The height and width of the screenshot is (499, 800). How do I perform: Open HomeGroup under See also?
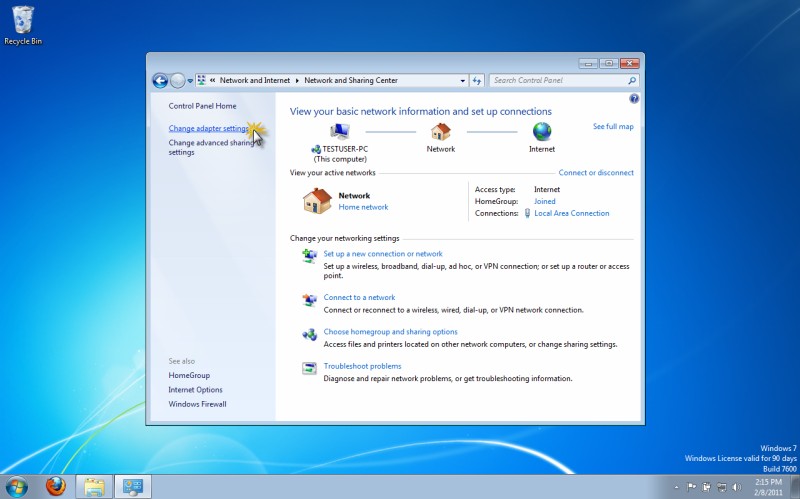(x=189, y=376)
